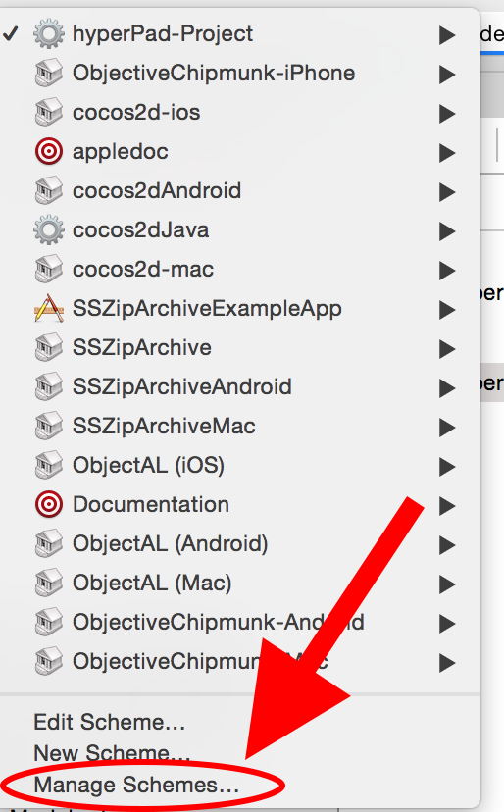
Task: Click the appledoc target icon
Action: 49,152
